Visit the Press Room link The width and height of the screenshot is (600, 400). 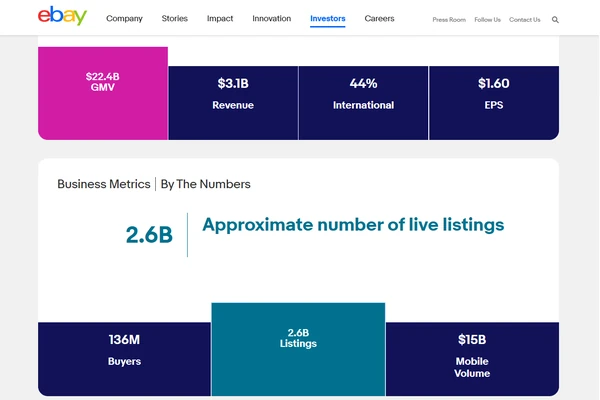point(449,20)
